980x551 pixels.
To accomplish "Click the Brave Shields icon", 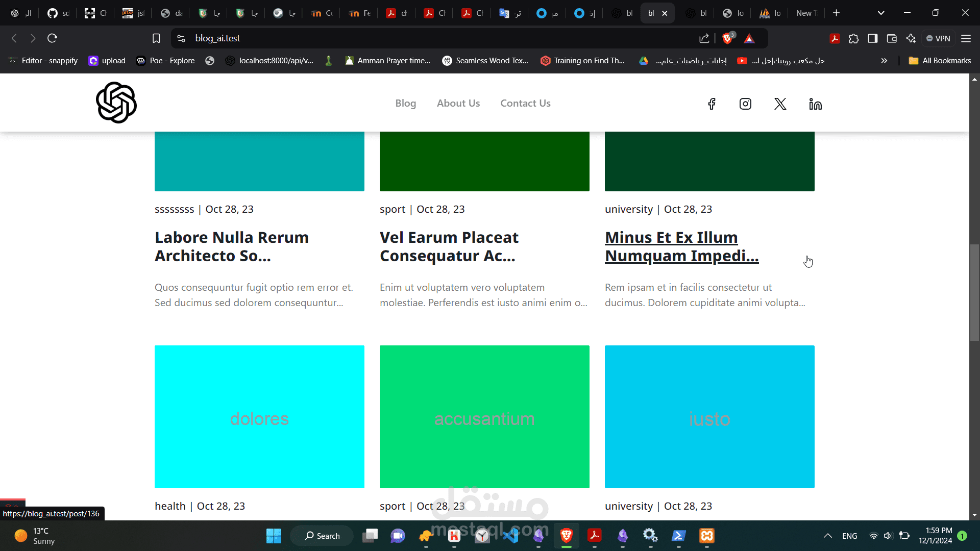I will pos(727,38).
